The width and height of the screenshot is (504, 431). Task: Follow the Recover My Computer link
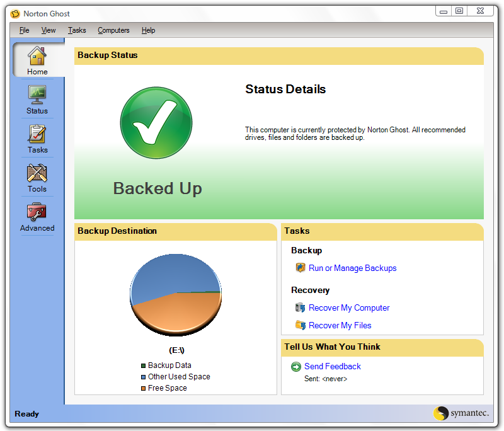[349, 308]
